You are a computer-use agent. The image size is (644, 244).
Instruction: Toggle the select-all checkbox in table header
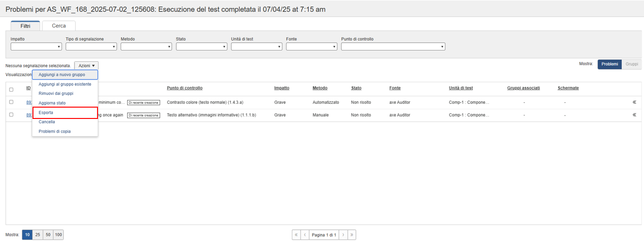coord(11,89)
